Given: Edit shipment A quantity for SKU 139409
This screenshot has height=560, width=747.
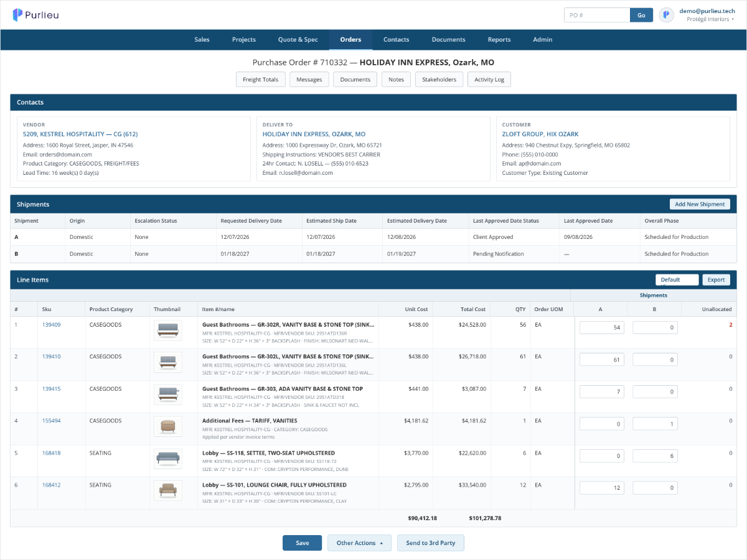Looking at the screenshot, I should [x=602, y=327].
